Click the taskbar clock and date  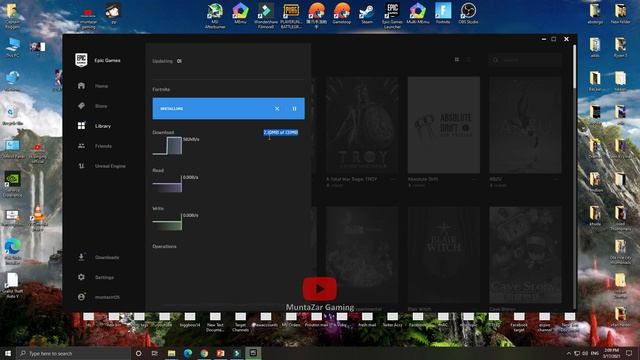click(x=611, y=353)
